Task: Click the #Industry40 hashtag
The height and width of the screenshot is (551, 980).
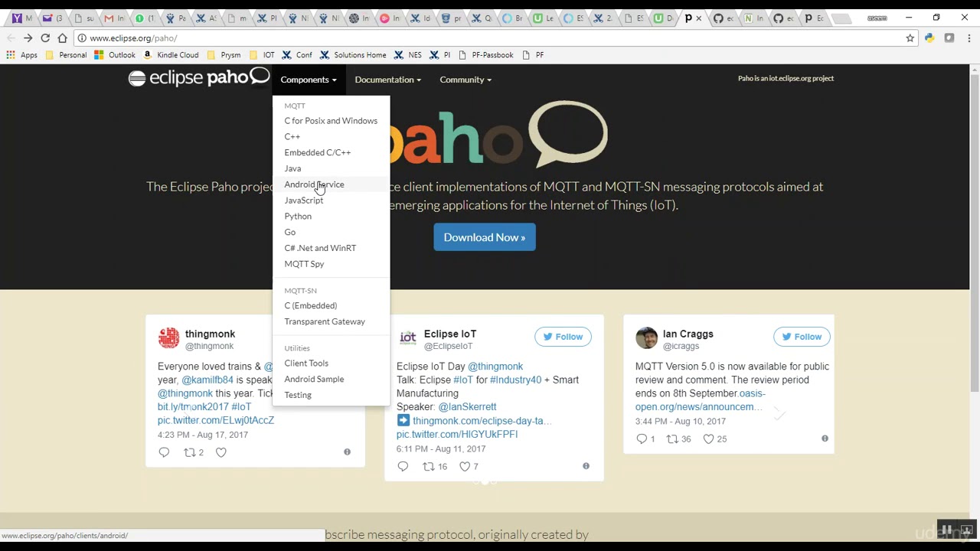Action: (515, 380)
